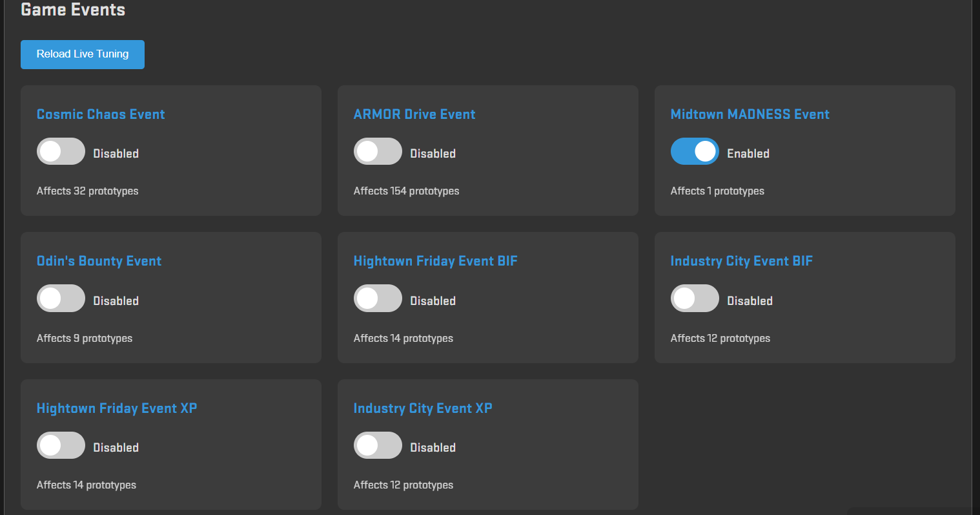Enable the Cosmic Chaos Event toggle
Image resolution: width=980 pixels, height=515 pixels.
click(x=61, y=152)
